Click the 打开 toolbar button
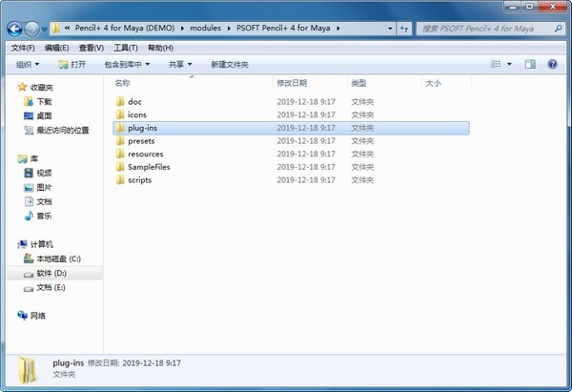The image size is (572, 392). point(72,65)
